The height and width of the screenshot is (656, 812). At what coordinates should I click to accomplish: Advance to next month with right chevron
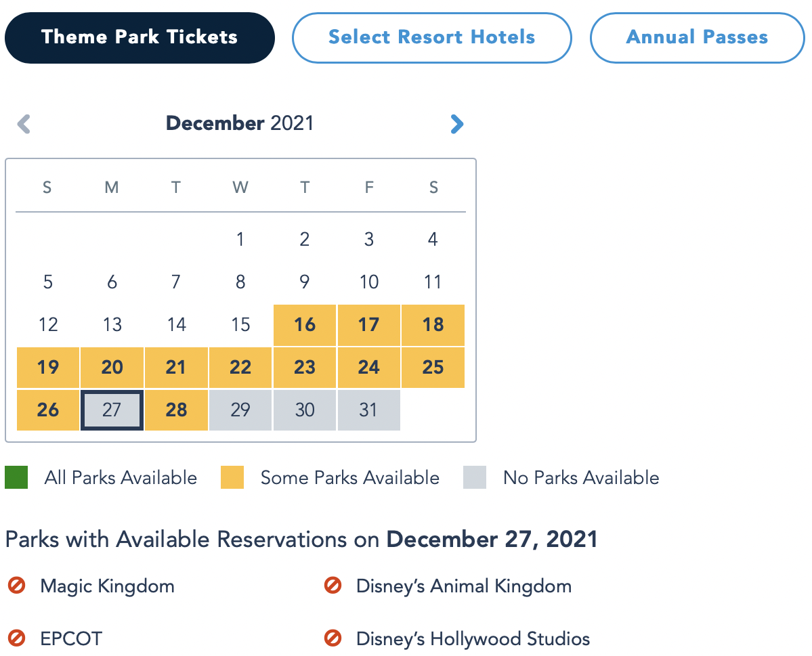[457, 124]
